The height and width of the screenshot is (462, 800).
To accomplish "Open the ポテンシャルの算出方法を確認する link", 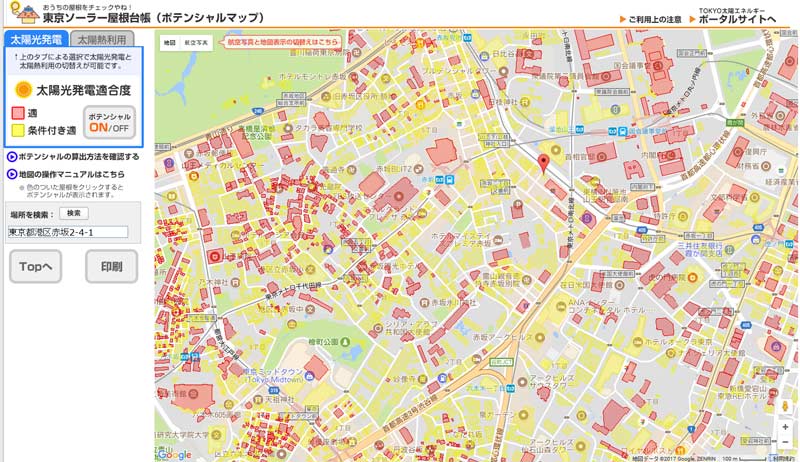I will [x=73, y=157].
